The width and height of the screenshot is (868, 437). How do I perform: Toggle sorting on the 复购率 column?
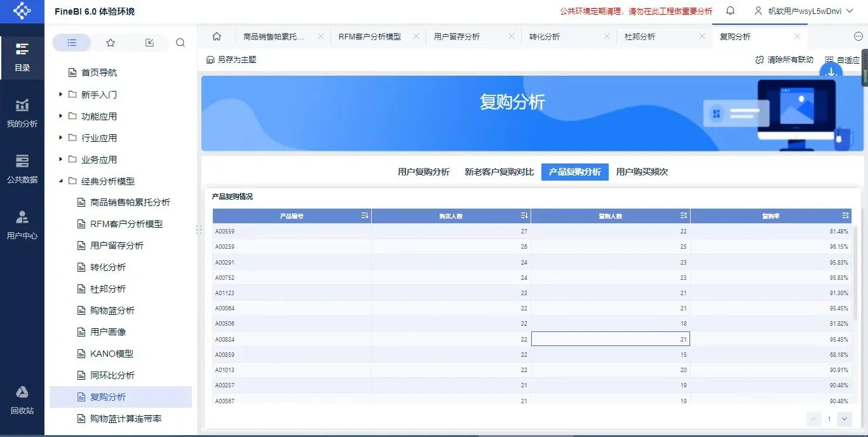click(x=845, y=216)
